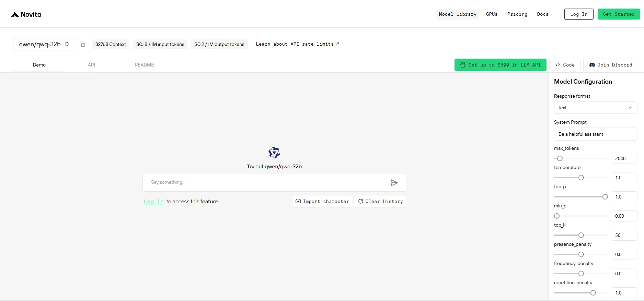Edit the top_k value 50
Screen dimensions: 644x301
(x=624, y=235)
